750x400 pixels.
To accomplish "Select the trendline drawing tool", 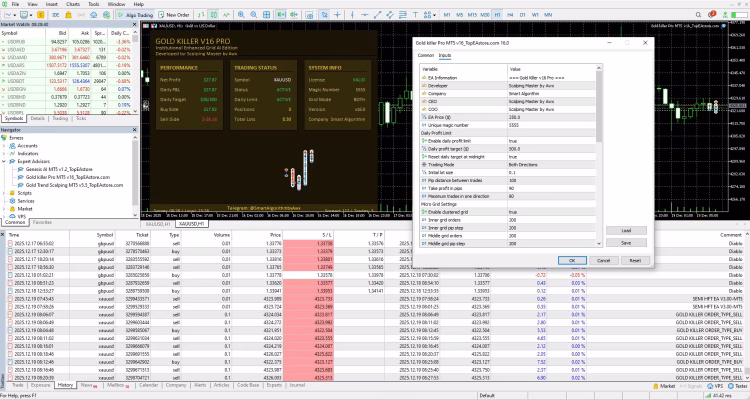I will pyautogui.click(x=377, y=15).
